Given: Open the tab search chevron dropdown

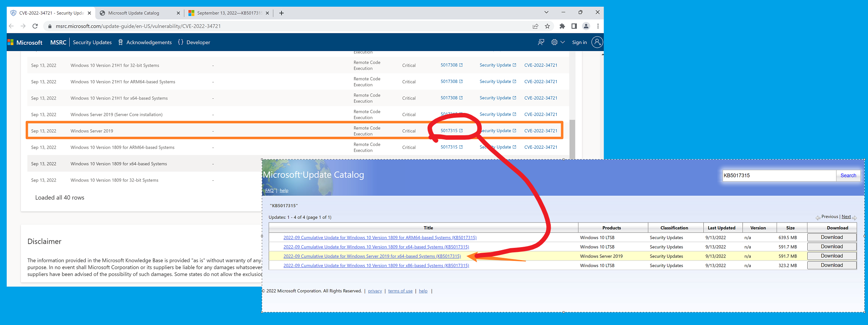Looking at the screenshot, I should tap(546, 12).
